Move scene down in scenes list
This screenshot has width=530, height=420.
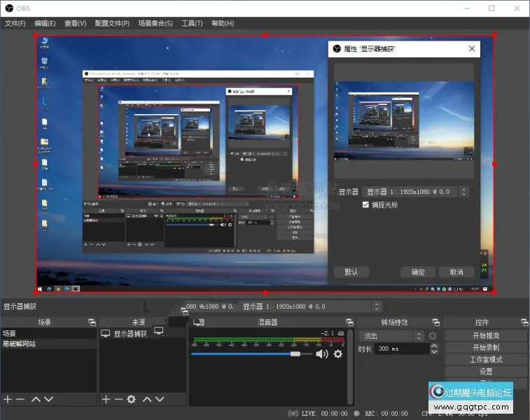(x=49, y=399)
